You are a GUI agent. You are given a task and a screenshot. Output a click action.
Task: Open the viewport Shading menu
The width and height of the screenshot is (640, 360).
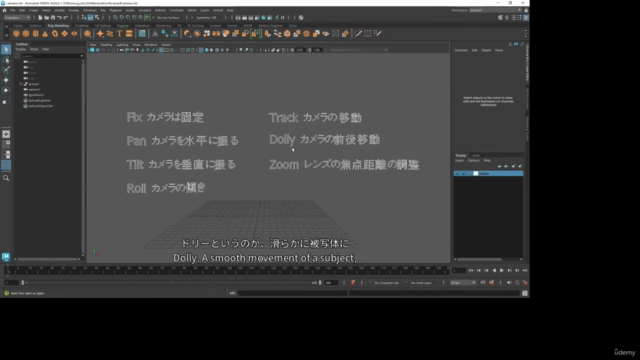[x=106, y=45]
